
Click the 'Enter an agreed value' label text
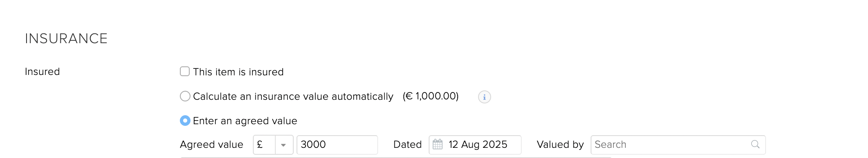click(x=245, y=121)
